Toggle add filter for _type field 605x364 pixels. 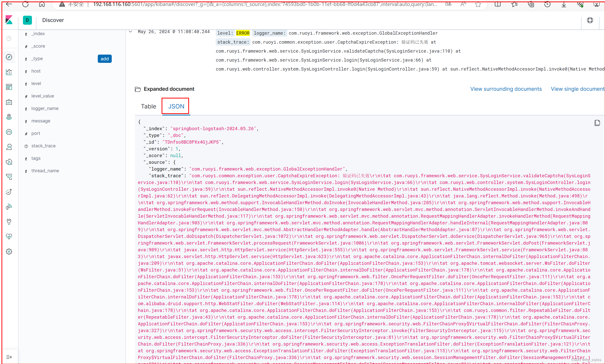(x=105, y=58)
